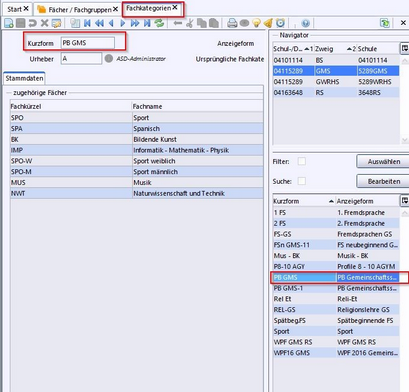Select GWRHS row in Navigator list
This screenshot has height=392, width=409.
(336, 82)
